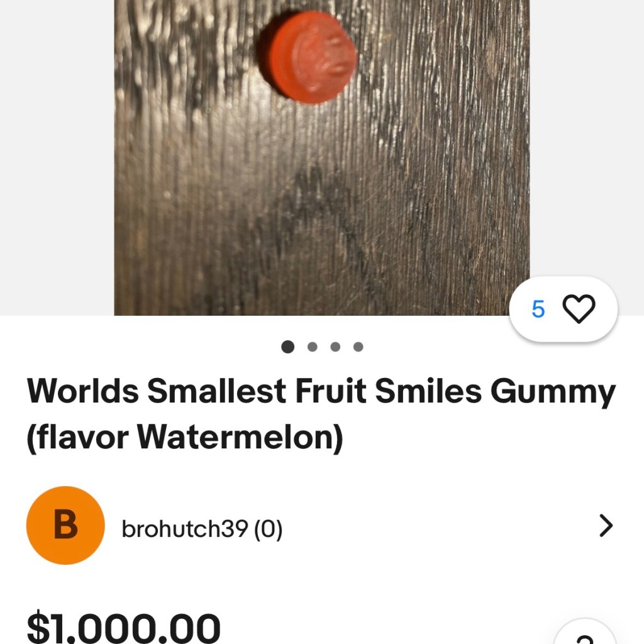This screenshot has width=644, height=644.
Task: Open seller profile brohutch39
Action: click(184, 530)
